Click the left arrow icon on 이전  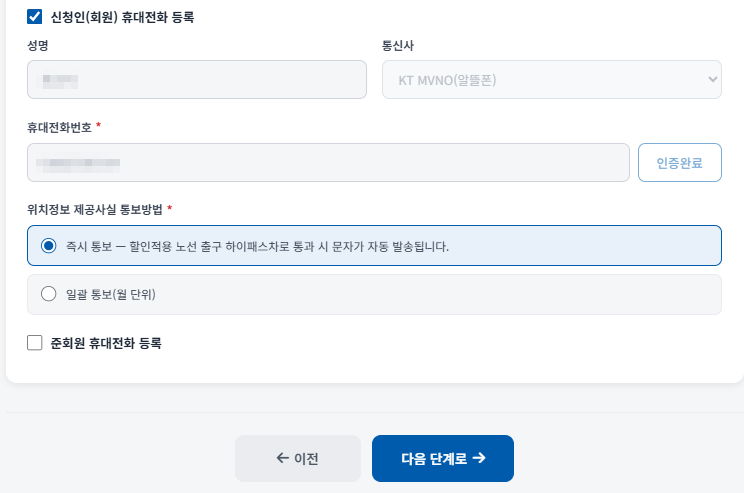click(283, 458)
